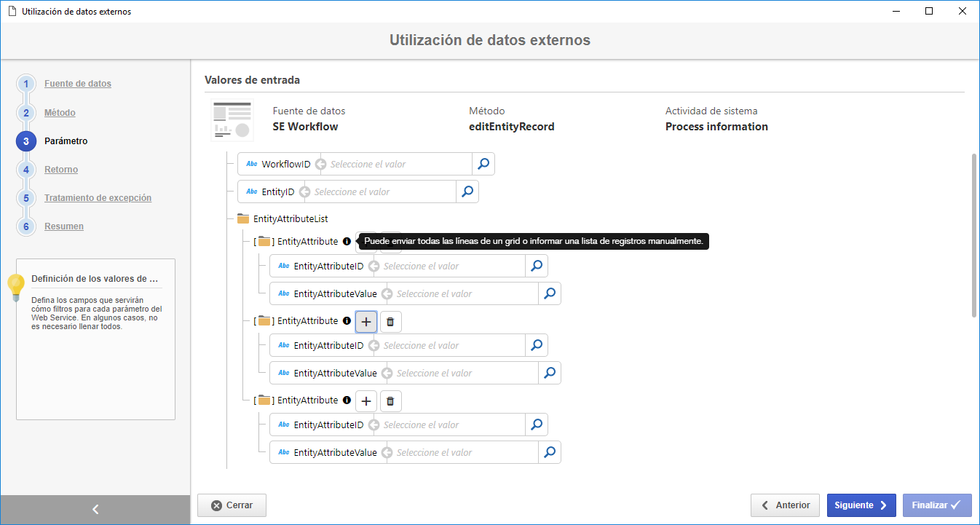Viewport: 980px width, 525px height.
Task: Click the 'editEntityRecord' method text
Action: pos(512,127)
